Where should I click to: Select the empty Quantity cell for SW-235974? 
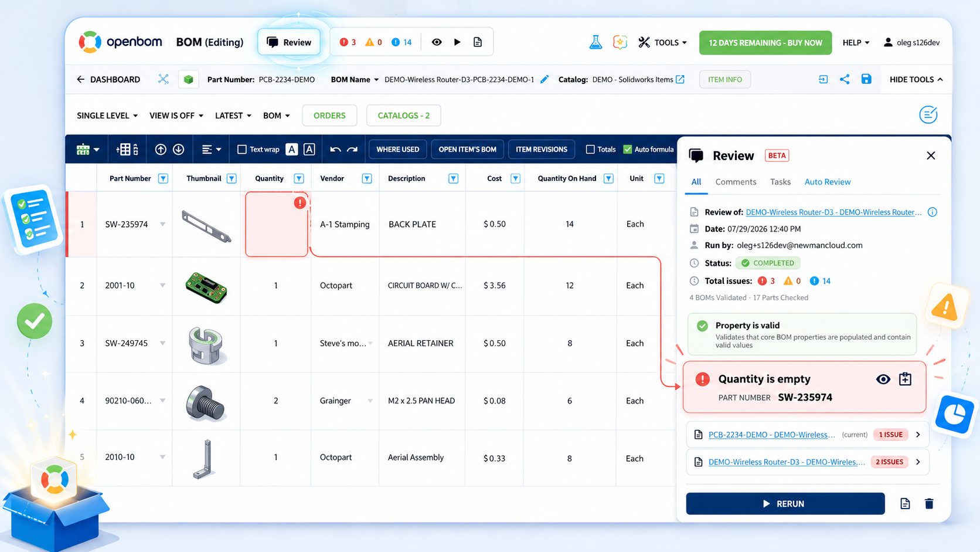(x=277, y=224)
